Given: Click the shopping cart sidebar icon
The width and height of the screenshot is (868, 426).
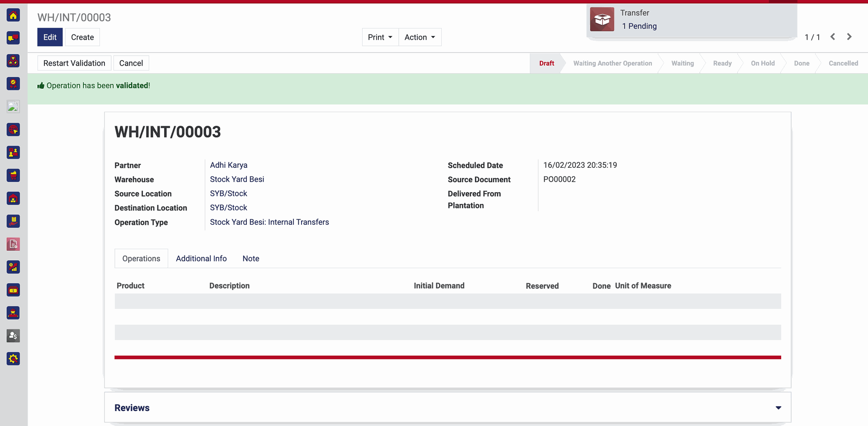Looking at the screenshot, I should click(x=13, y=175).
